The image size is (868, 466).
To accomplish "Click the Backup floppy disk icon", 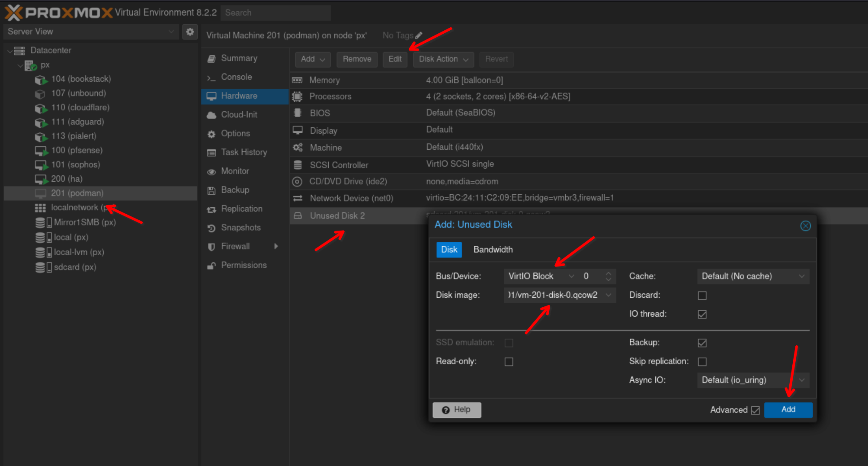I will 211,190.
